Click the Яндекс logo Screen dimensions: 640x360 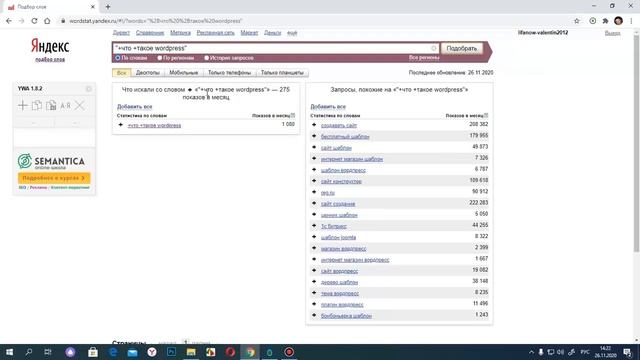tap(50, 46)
